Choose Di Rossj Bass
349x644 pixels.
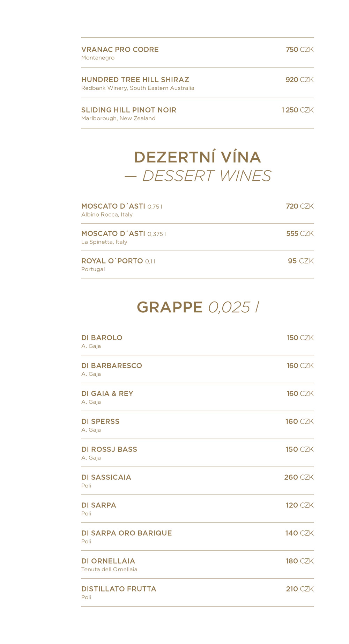pos(198,453)
